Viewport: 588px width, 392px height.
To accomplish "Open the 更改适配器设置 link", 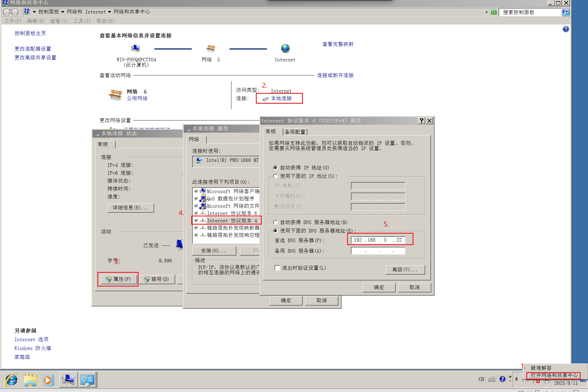I will 32,48.
